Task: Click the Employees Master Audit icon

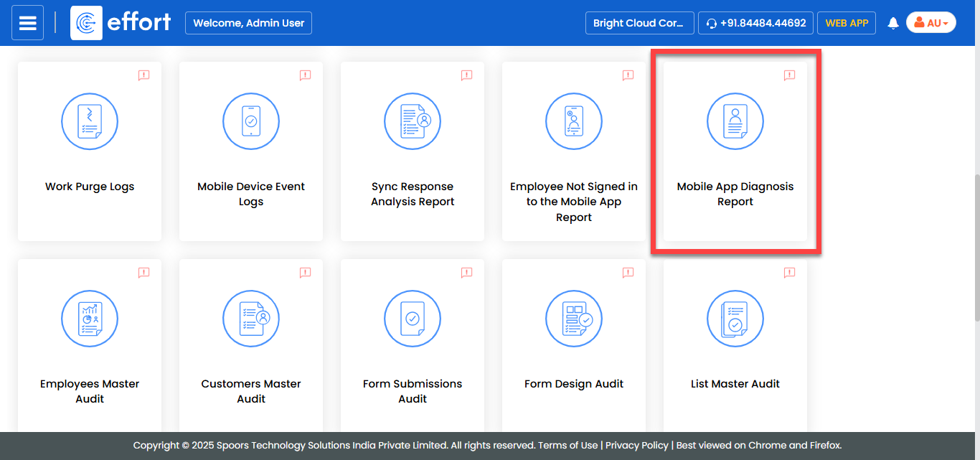Action: click(90, 319)
